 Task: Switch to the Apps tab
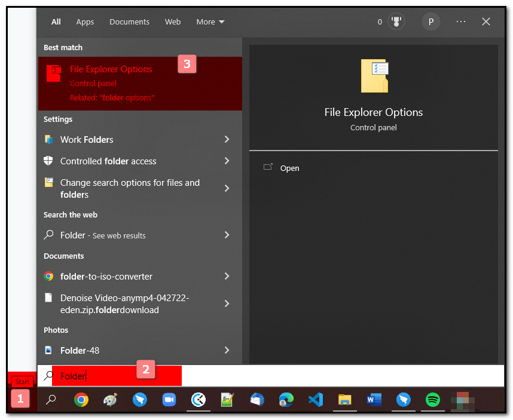tap(85, 22)
